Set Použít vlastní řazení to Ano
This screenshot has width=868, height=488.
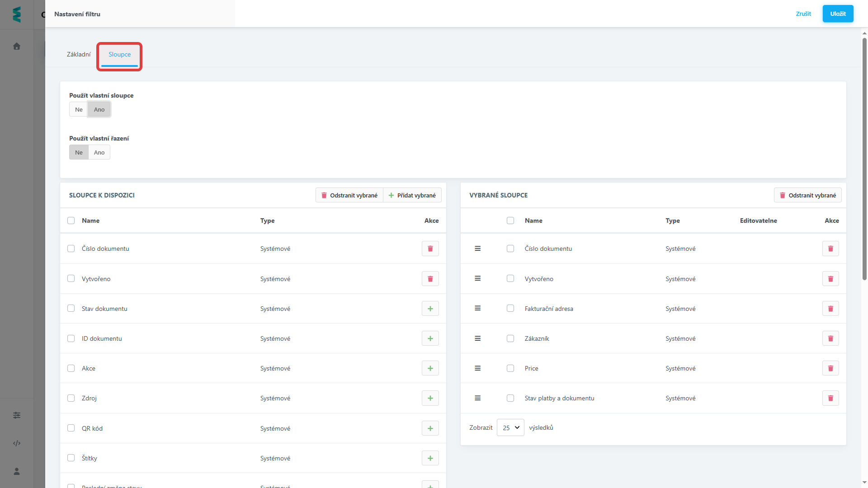99,152
